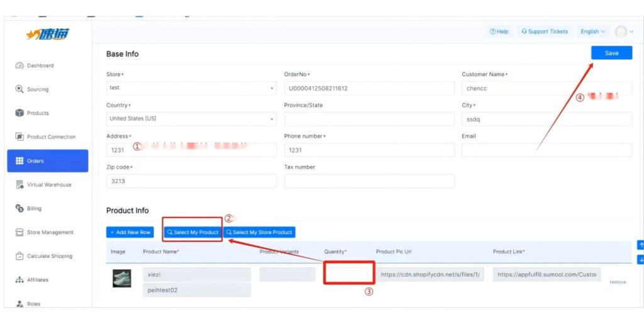Open the English language selector
Screen dimensions: 644x322
(592, 31)
